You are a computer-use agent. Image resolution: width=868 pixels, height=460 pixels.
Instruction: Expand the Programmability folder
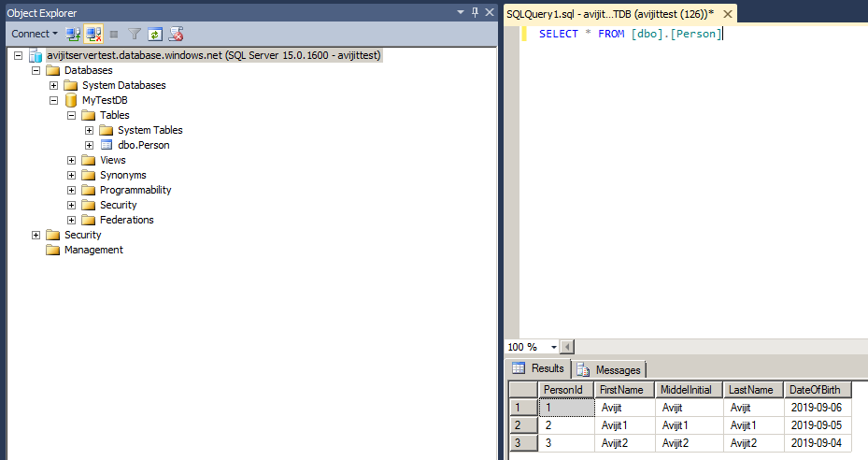[72, 190]
